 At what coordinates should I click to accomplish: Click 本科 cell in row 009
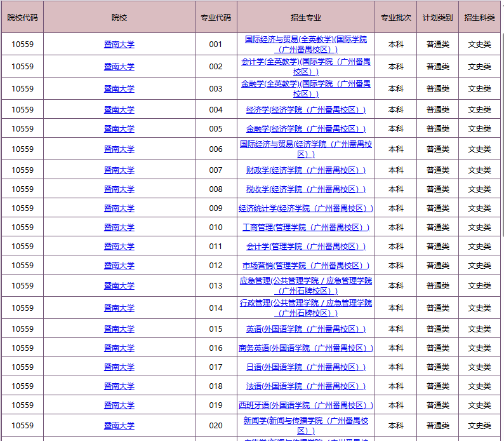click(395, 208)
